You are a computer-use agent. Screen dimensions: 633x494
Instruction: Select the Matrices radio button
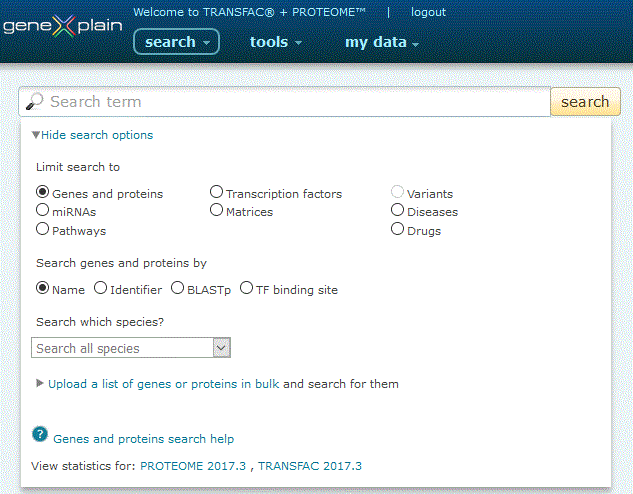click(216, 210)
